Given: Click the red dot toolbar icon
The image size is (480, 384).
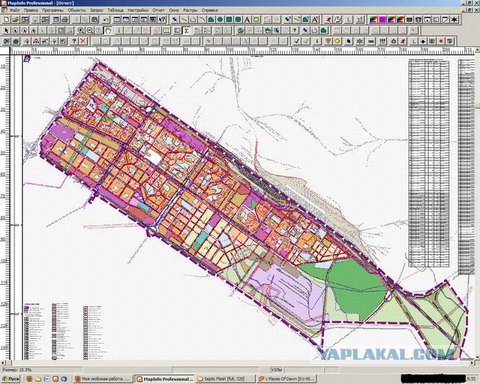Looking at the screenshot, I should pos(441,41).
